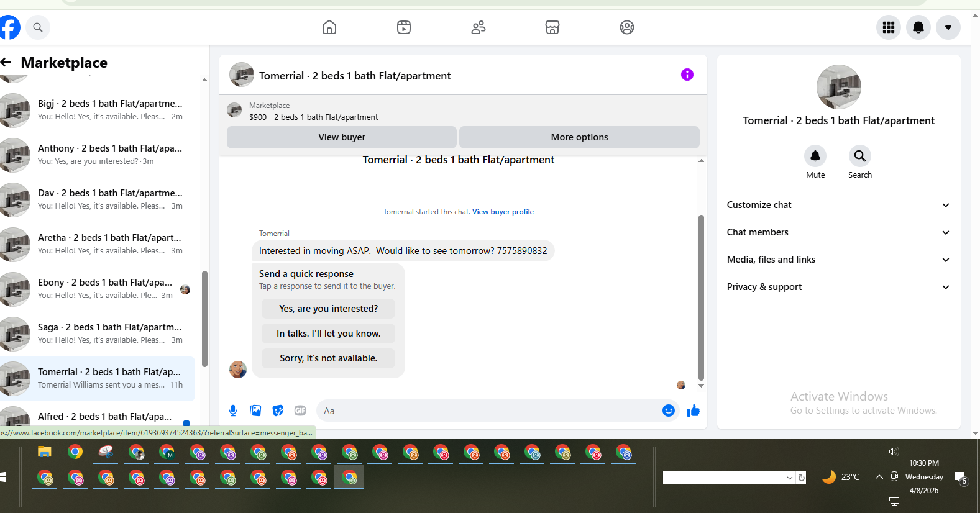The width and height of the screenshot is (980, 513).
Task: Open the View buyer profile link
Action: coord(503,212)
